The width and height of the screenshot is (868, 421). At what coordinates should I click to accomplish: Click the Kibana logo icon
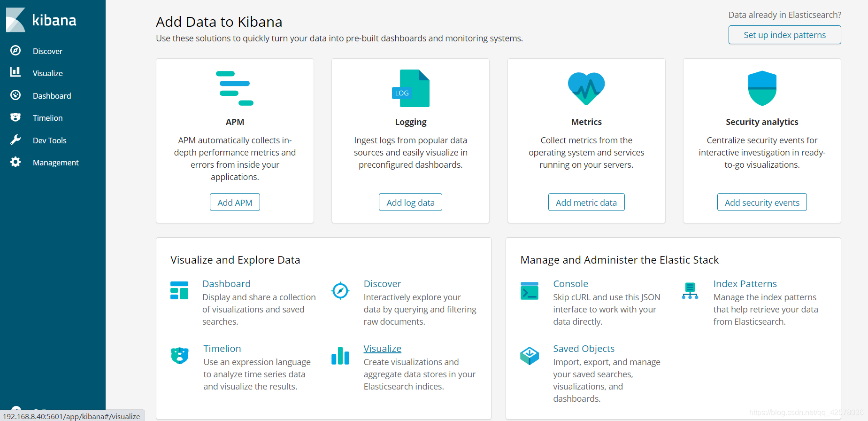15,20
